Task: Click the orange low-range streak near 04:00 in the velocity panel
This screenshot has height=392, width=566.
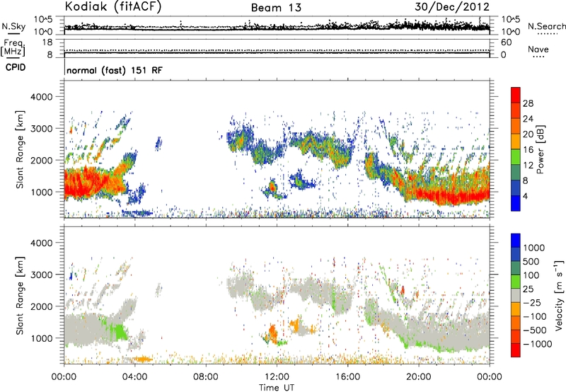Action: pyautogui.click(x=142, y=359)
